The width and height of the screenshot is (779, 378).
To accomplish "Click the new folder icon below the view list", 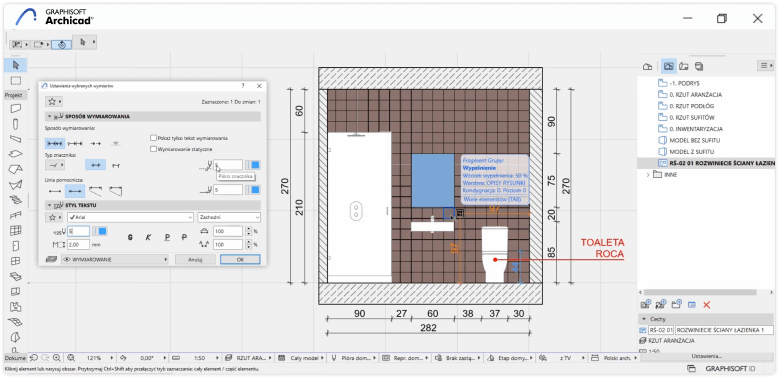I will click(676, 304).
